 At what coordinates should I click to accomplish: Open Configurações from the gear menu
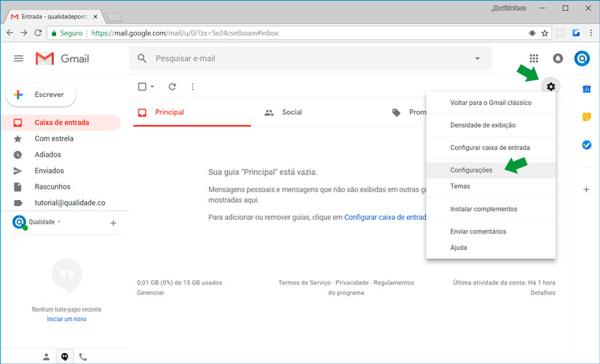(x=491, y=170)
